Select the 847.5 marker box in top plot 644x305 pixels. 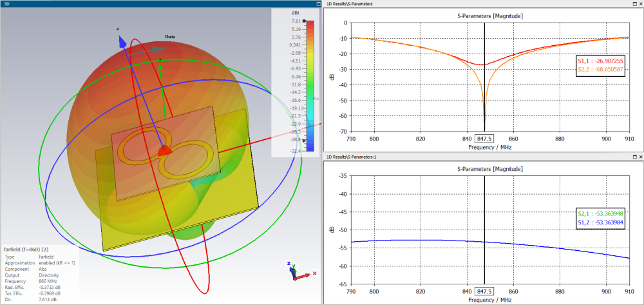485,138
